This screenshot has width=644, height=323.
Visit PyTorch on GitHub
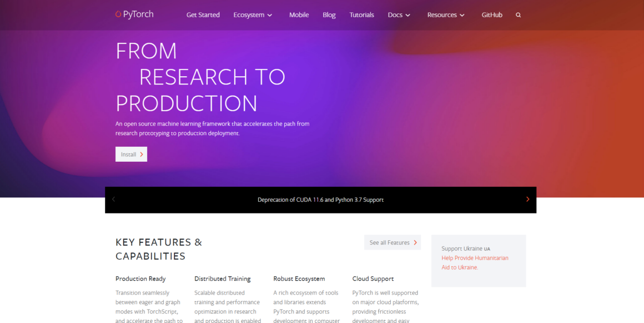coord(491,15)
